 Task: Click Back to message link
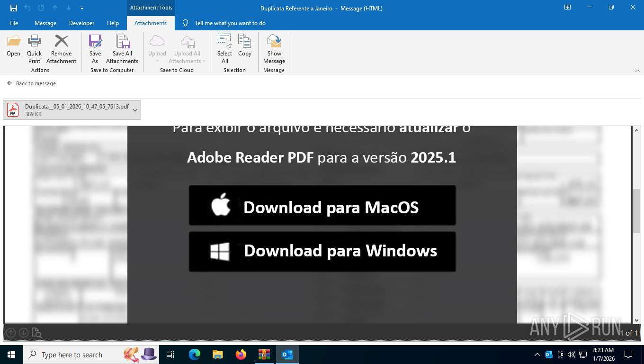click(x=31, y=83)
